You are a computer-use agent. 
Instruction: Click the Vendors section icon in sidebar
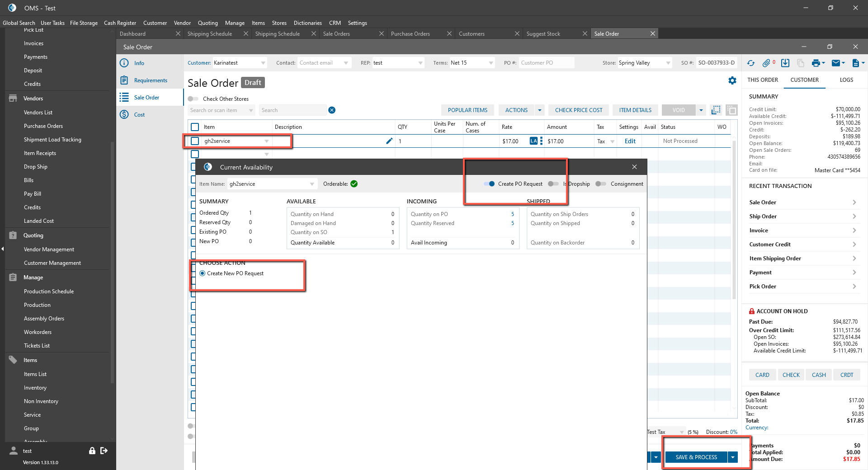(x=13, y=99)
